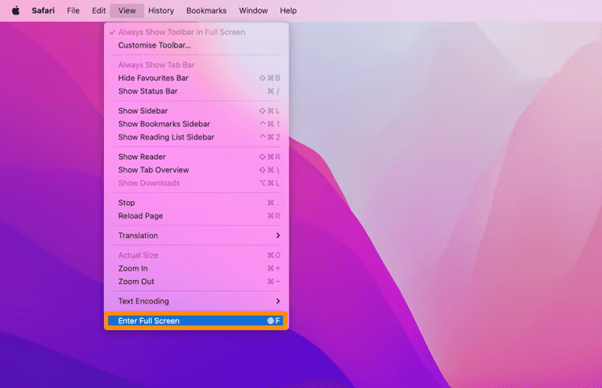
Task: Open the Apple menu
Action: pos(16,11)
